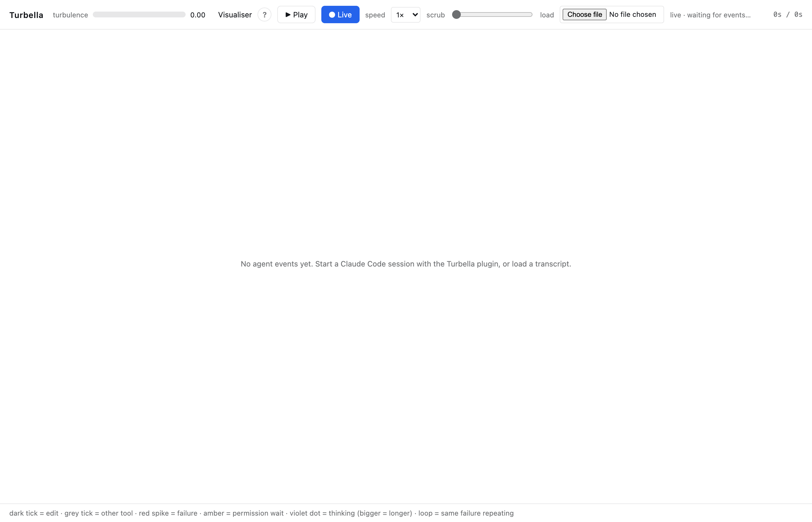Click the Visualiser label
This screenshot has height=522, width=812.
point(235,15)
